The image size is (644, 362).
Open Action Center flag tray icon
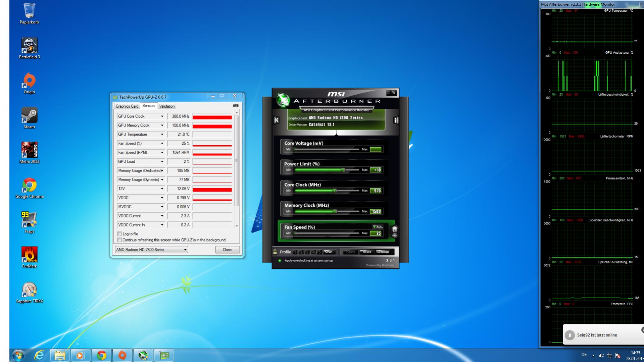pyautogui.click(x=618, y=356)
